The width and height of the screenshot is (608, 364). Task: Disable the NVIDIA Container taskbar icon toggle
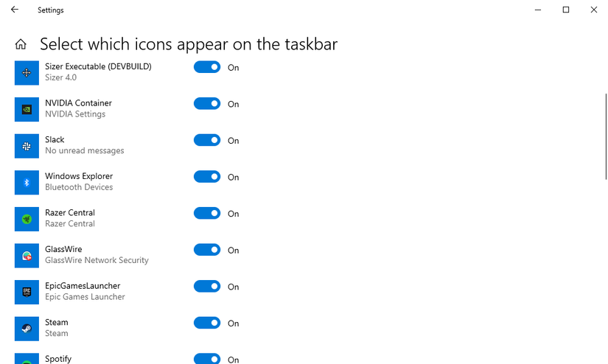(x=207, y=104)
